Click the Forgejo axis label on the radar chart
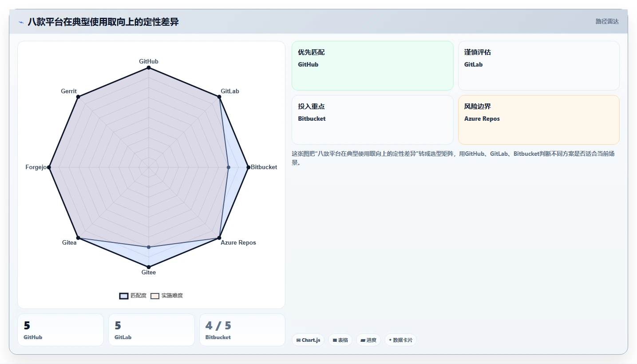The width and height of the screenshot is (637, 364). [x=36, y=167]
